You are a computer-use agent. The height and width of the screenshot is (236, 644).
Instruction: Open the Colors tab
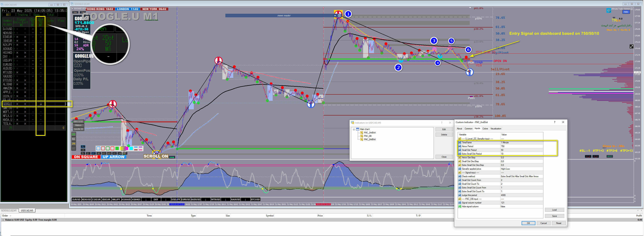[x=485, y=128]
